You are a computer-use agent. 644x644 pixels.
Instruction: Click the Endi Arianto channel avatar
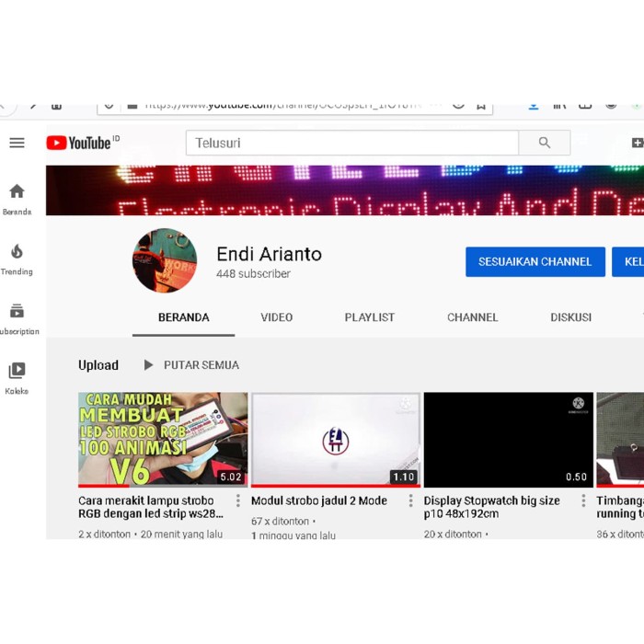(165, 260)
